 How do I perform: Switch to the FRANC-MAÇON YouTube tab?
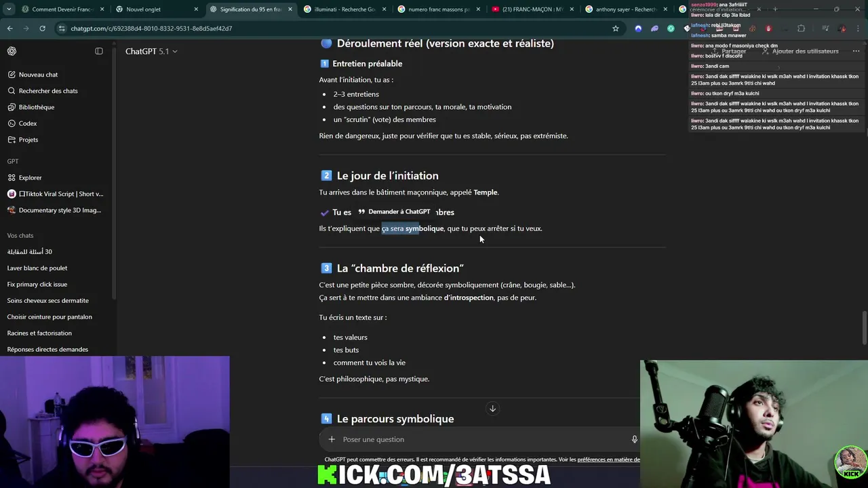pyautogui.click(x=532, y=9)
